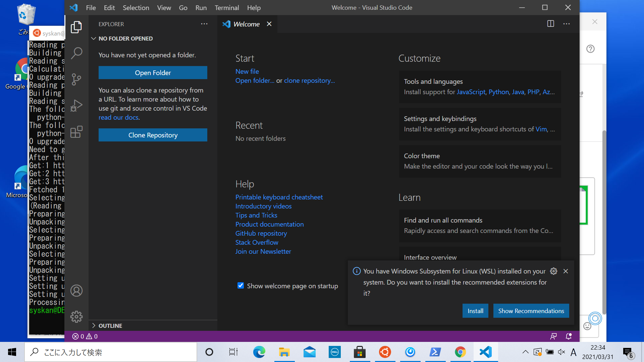Screen dimensions: 644x362
Task: Open the Go menu
Action: [x=183, y=7]
